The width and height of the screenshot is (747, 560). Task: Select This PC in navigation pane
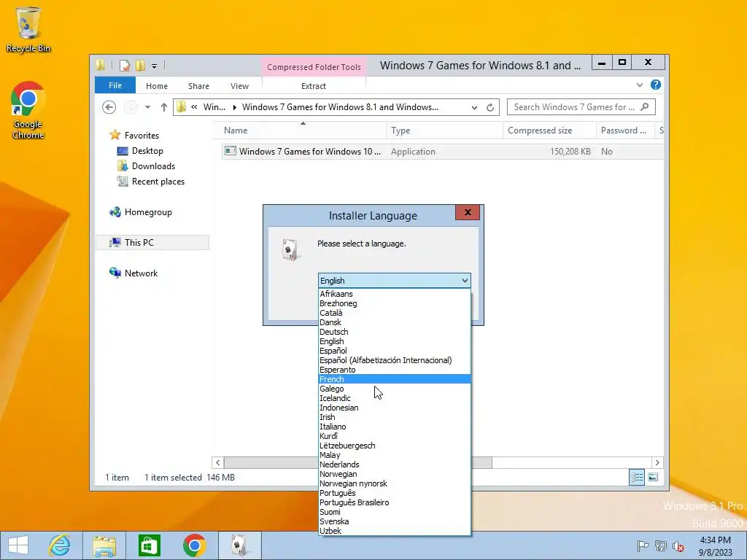tap(152, 242)
